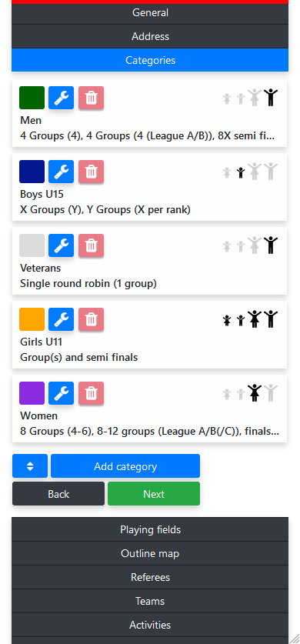Viewport: 300px width, 644px height.
Task: Edit the Women category with wrench icon
Action: (x=61, y=393)
